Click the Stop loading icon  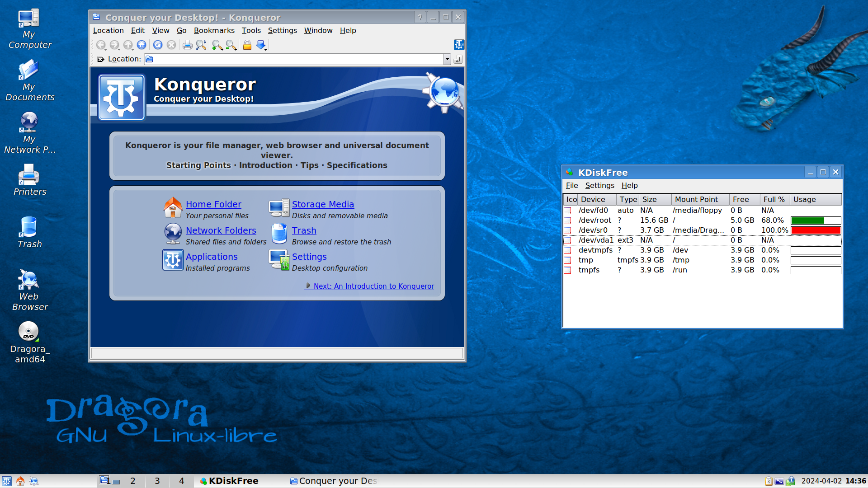(171, 45)
